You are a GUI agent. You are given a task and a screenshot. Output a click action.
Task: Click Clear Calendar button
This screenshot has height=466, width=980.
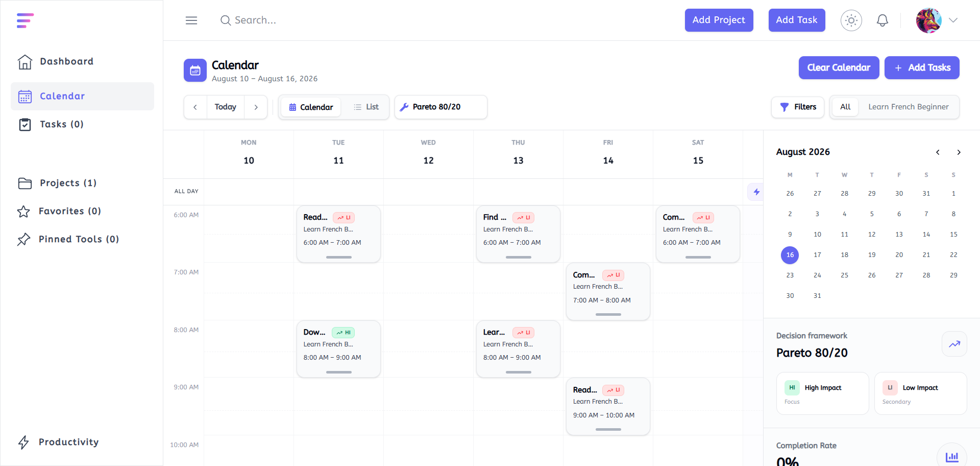(839, 67)
